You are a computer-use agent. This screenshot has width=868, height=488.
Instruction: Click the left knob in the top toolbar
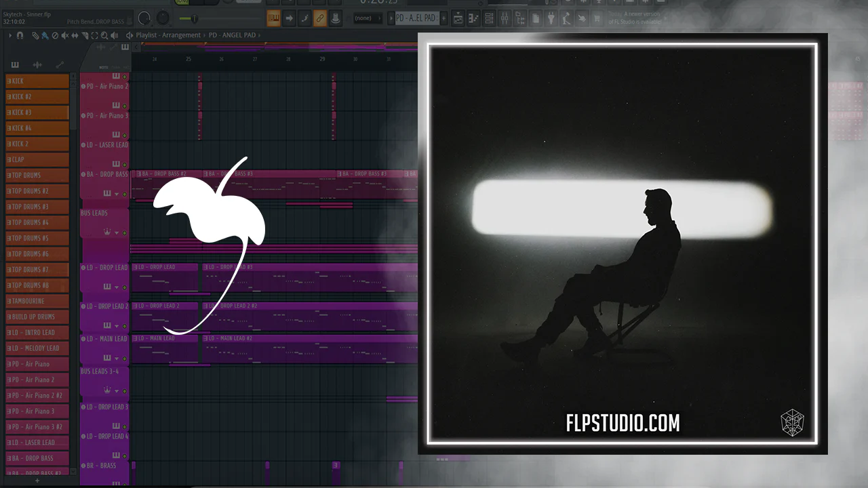click(x=144, y=18)
